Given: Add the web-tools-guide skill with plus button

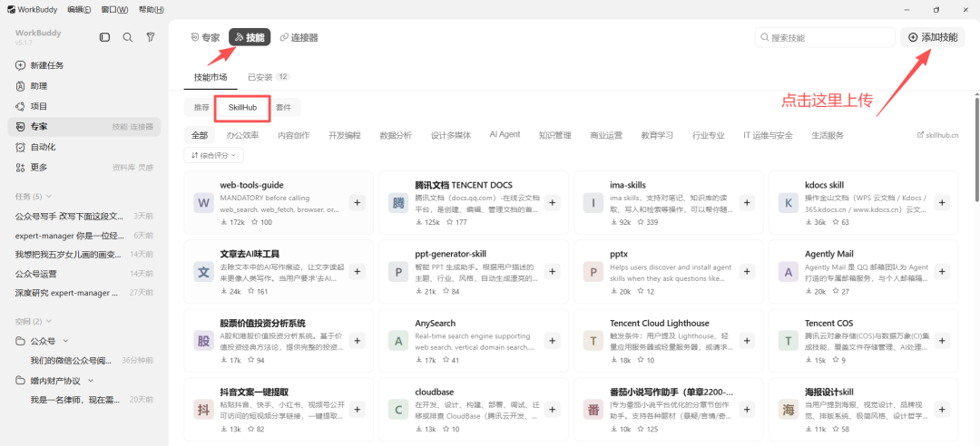Looking at the screenshot, I should [x=357, y=202].
